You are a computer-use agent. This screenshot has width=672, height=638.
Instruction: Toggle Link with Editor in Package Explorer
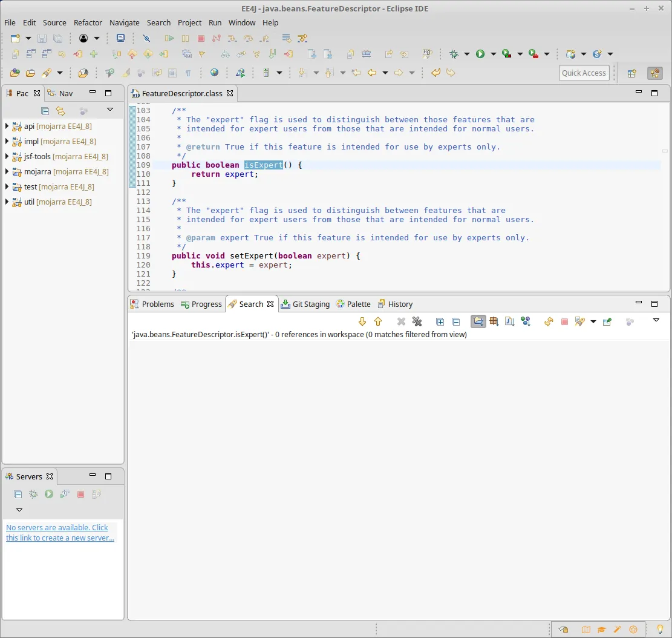pyautogui.click(x=60, y=111)
